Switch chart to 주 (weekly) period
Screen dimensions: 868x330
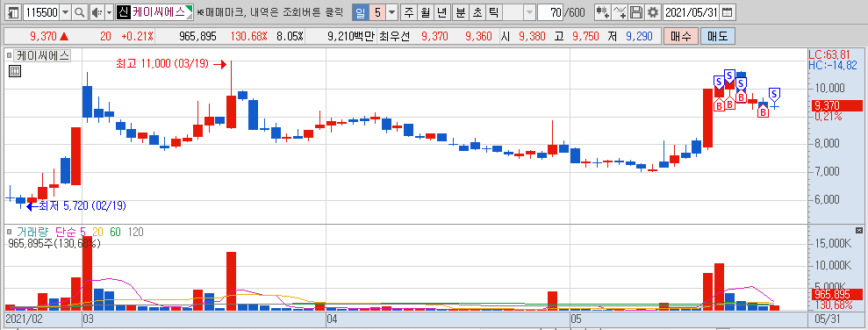tap(409, 12)
